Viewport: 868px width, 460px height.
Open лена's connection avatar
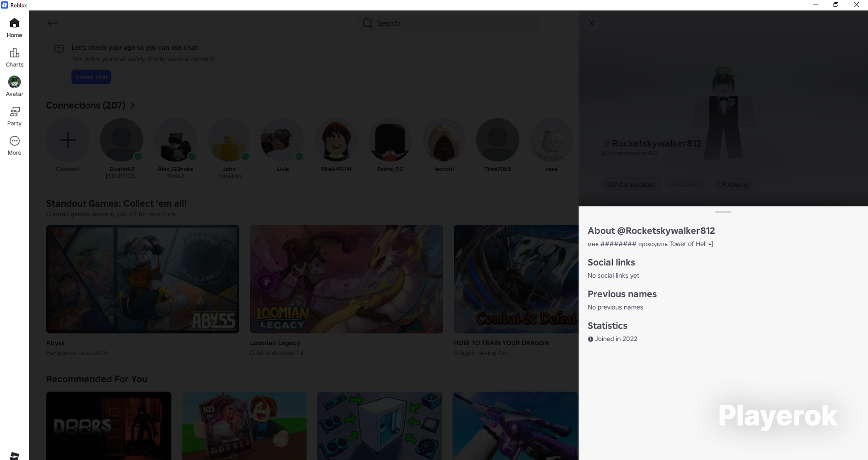click(551, 140)
